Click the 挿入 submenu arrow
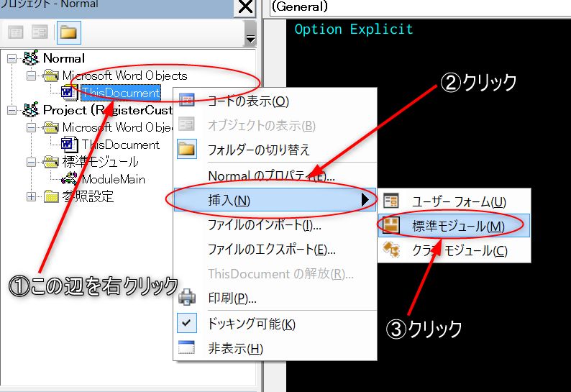Screen dimensions: 571x392 (x=365, y=200)
